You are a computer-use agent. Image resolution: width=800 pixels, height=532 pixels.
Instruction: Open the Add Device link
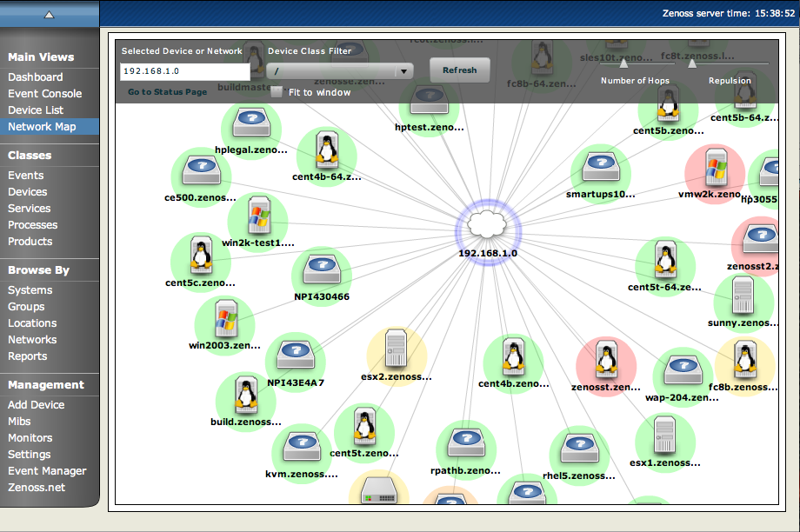(x=37, y=405)
